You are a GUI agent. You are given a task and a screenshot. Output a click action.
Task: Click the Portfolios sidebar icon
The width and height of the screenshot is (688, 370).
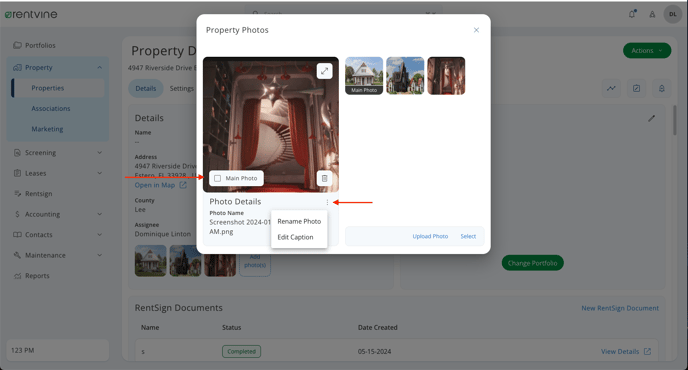tap(17, 45)
